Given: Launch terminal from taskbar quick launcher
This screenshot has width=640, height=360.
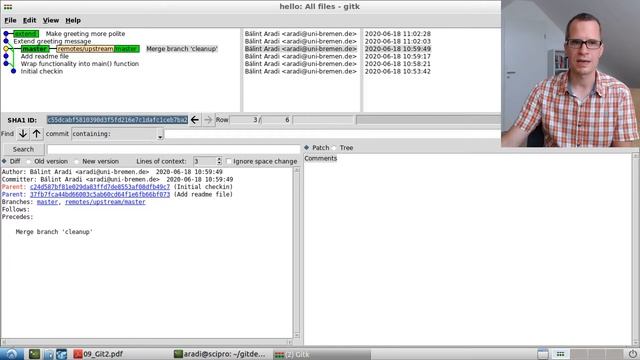Looking at the screenshot, I should point(34,354).
